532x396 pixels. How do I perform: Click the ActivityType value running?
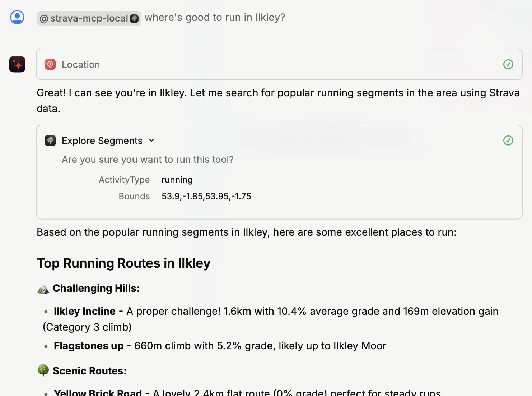coord(177,180)
